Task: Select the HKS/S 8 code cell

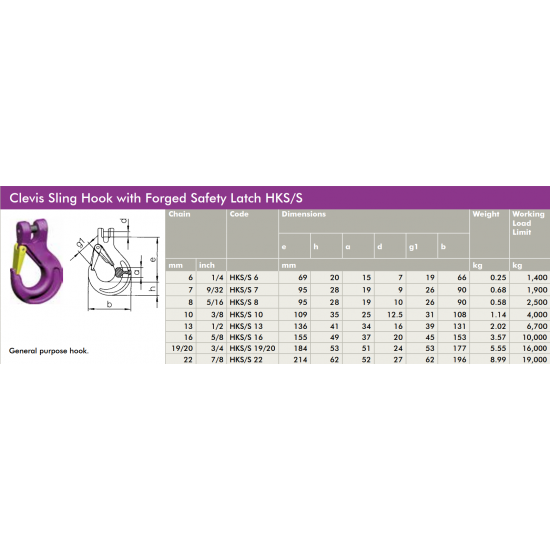Action: [253, 302]
